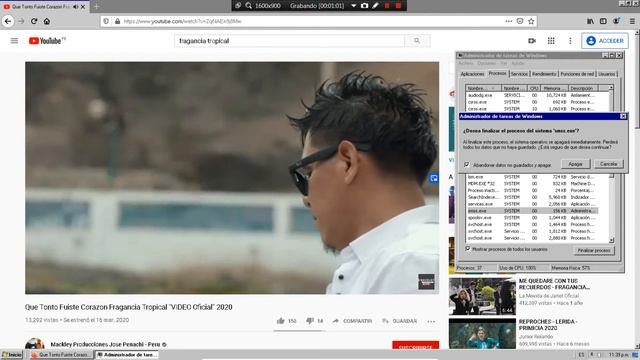Switch to the 'Funciones de red' tab
Screen dimensions: 640x360
click(577, 74)
